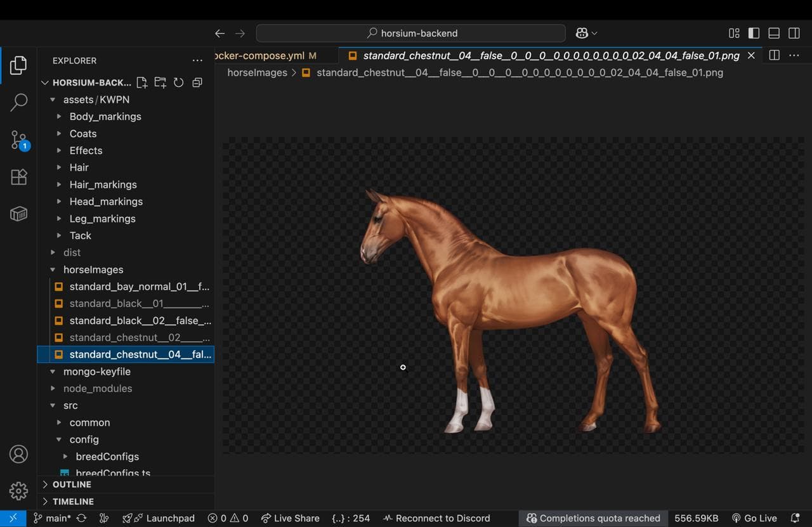Expand the Hair folder
Image resolution: width=812 pixels, height=527 pixels.
[x=79, y=167]
